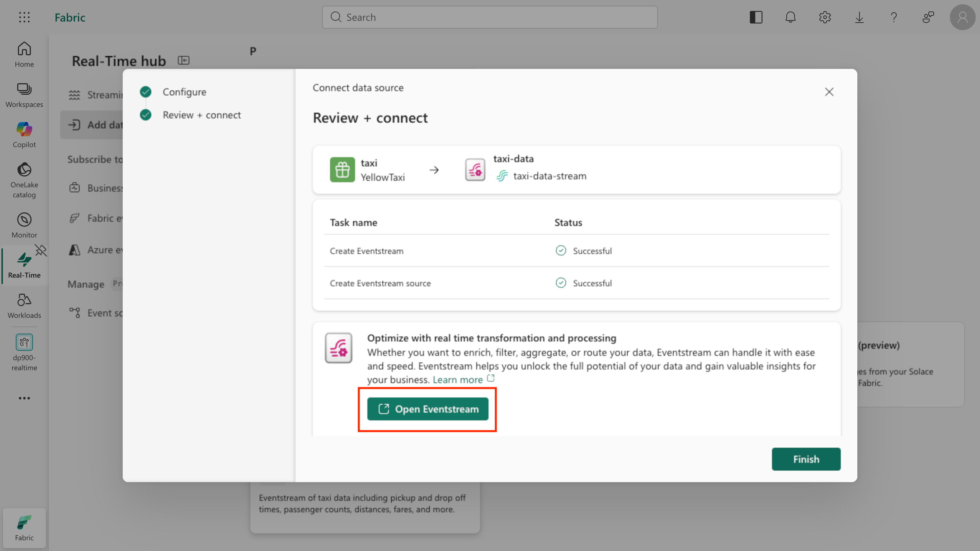Screen dimensions: 980x551
Task: Open Streaming item in Real-Time hub menu
Action: [95, 95]
